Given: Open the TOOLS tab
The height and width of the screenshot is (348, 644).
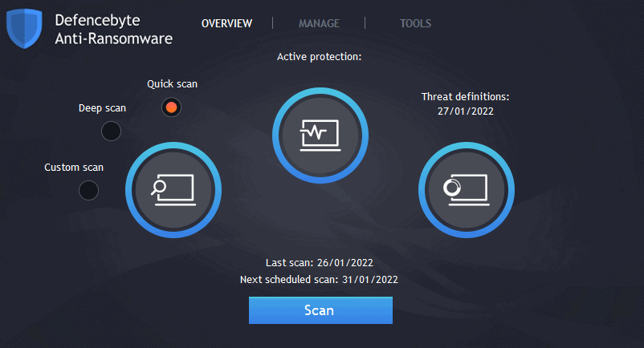Looking at the screenshot, I should (416, 23).
